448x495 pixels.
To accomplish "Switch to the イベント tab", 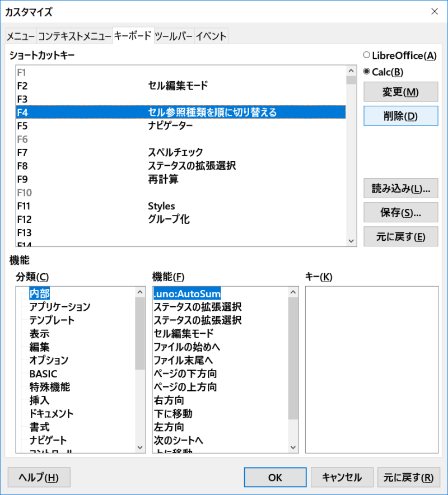I will (211, 36).
